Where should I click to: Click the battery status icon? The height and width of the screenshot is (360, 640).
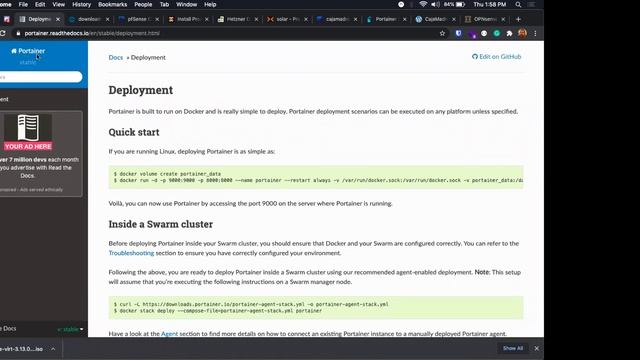point(460,4)
